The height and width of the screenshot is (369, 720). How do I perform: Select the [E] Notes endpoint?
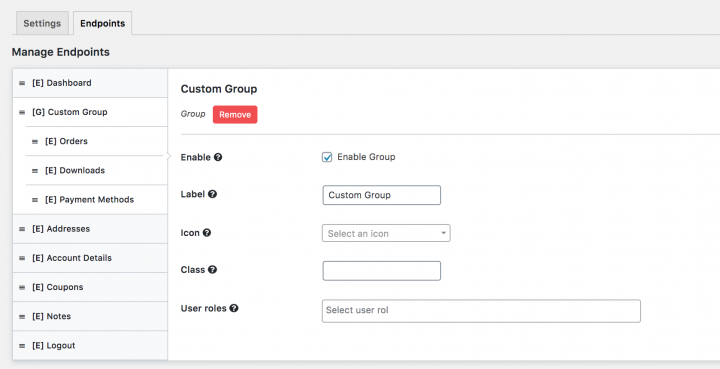point(90,316)
